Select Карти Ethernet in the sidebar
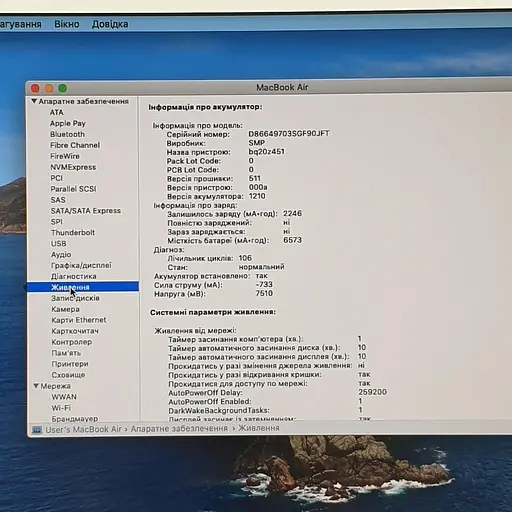The image size is (512, 512). [x=79, y=320]
